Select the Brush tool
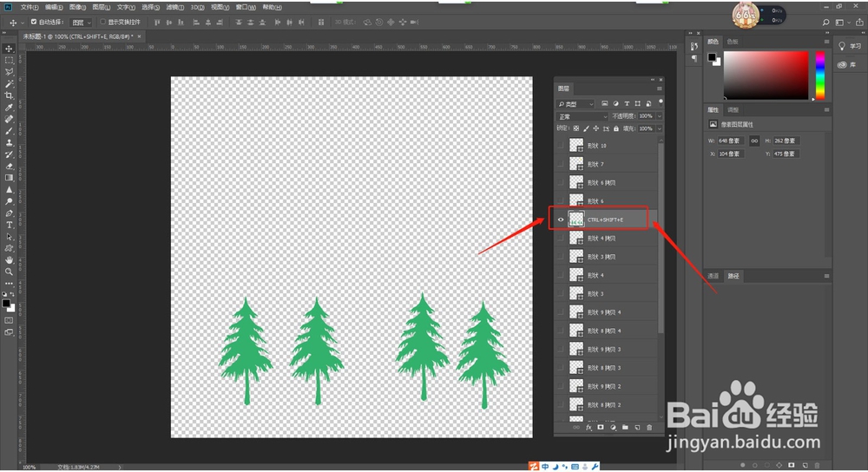This screenshot has width=868, height=472. [10, 131]
